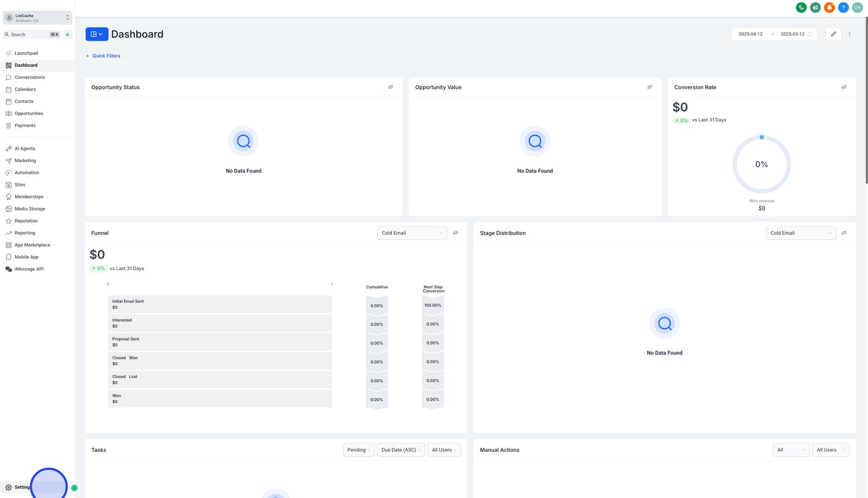Click the blue help question mark icon

(x=843, y=8)
